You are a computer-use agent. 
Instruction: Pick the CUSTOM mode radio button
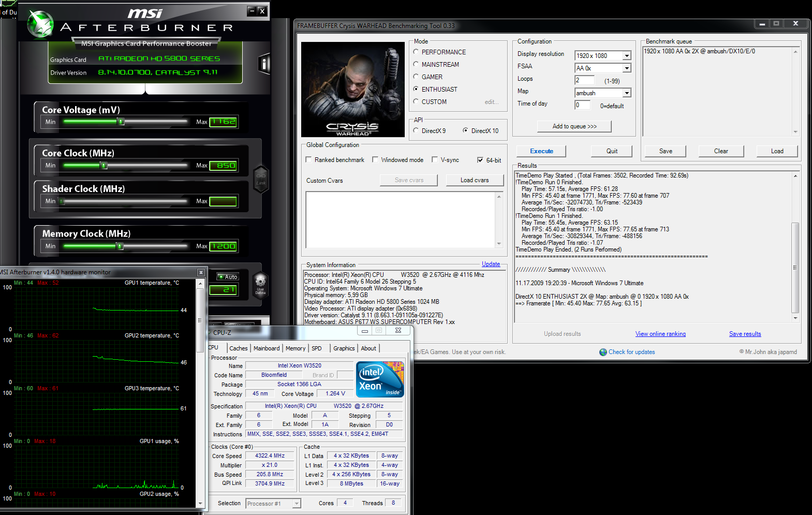pyautogui.click(x=416, y=101)
